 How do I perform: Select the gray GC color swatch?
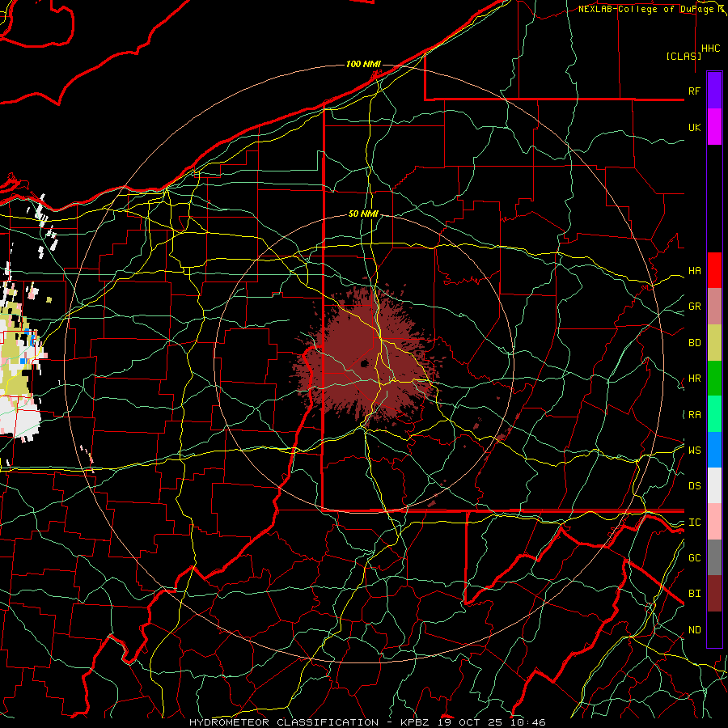coord(714,557)
